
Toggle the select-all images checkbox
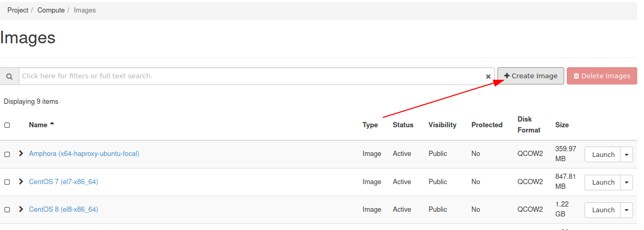click(x=7, y=125)
